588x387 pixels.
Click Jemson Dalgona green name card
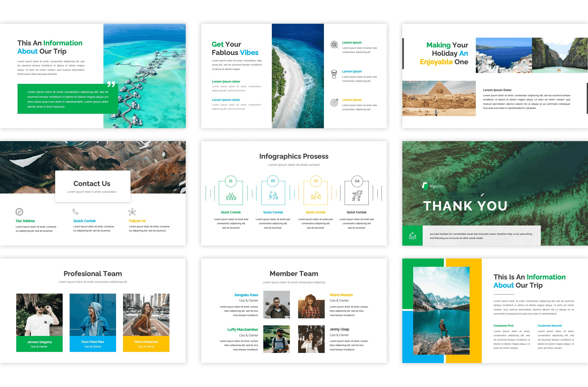pyautogui.click(x=39, y=344)
